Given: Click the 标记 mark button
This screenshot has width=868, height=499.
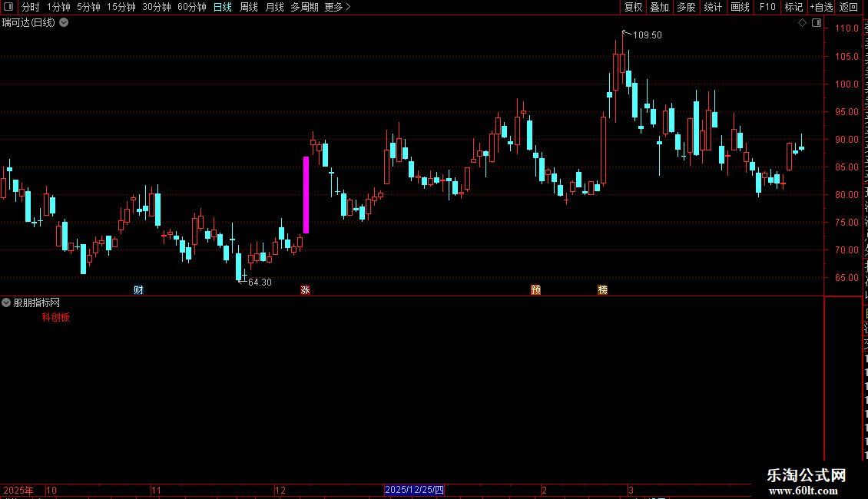Looking at the screenshot, I should pyautogui.click(x=793, y=7).
